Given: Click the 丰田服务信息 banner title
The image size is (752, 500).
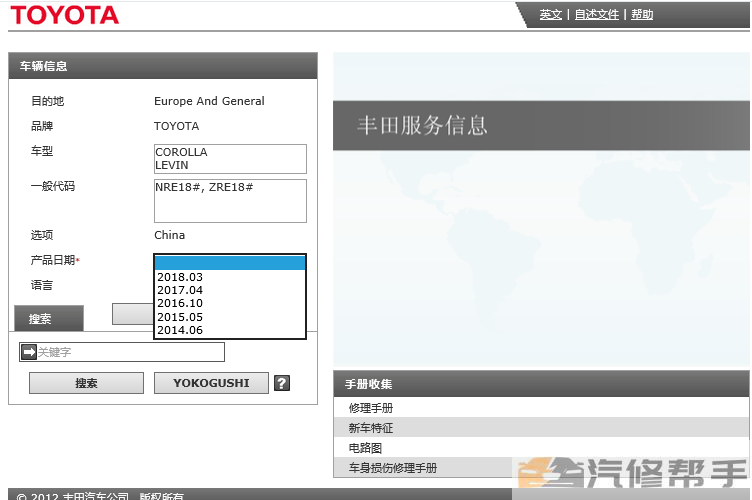Looking at the screenshot, I should [422, 125].
